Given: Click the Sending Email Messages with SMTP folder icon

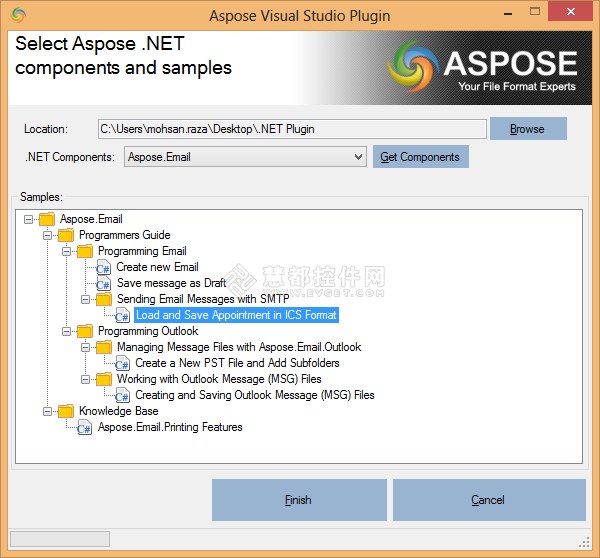Looking at the screenshot, I should pos(104,299).
